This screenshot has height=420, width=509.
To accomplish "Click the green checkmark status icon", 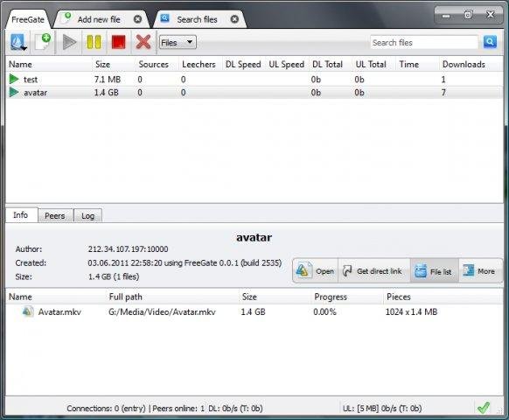I will click(x=484, y=408).
